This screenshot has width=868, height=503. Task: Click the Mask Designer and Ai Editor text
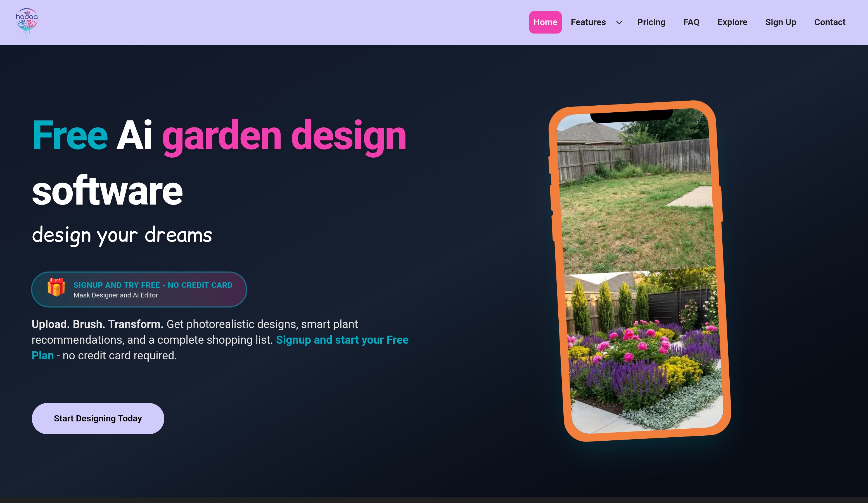(116, 295)
